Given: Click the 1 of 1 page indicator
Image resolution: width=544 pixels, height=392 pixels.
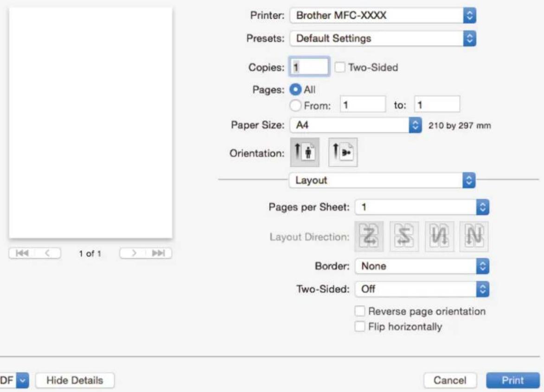Looking at the screenshot, I should pyautogui.click(x=90, y=254).
